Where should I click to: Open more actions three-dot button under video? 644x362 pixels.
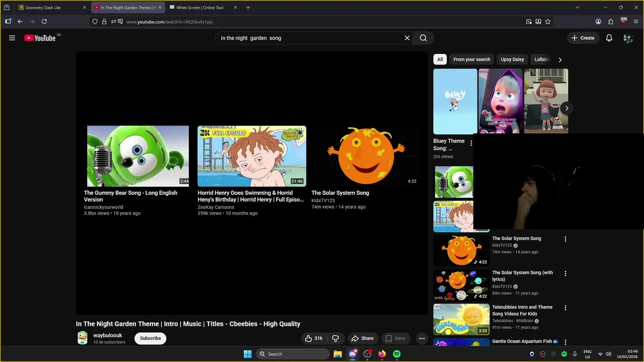422,338
